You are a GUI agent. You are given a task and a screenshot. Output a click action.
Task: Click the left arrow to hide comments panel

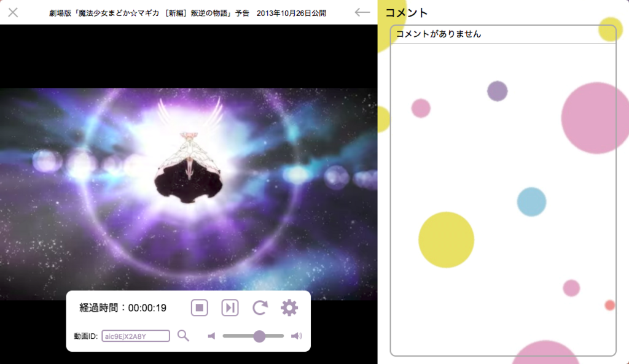click(x=362, y=12)
